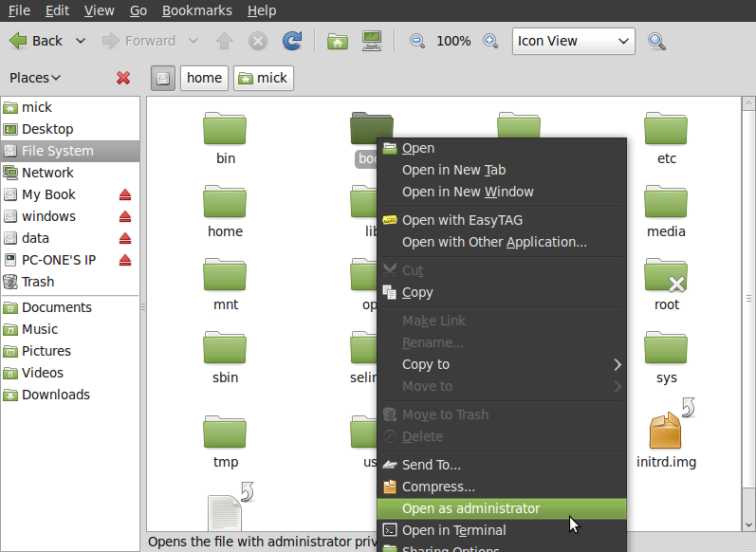
Task: Choose Open in New Window
Action: pos(502,192)
